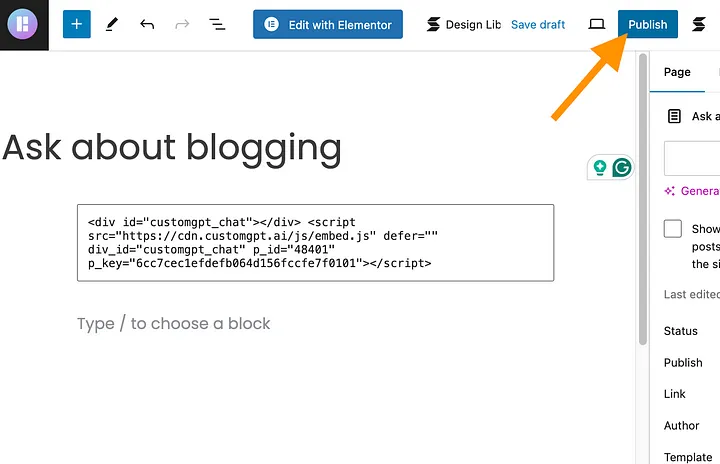This screenshot has width=720, height=464.
Task: Click the Grammarly G icon
Action: tap(622, 168)
